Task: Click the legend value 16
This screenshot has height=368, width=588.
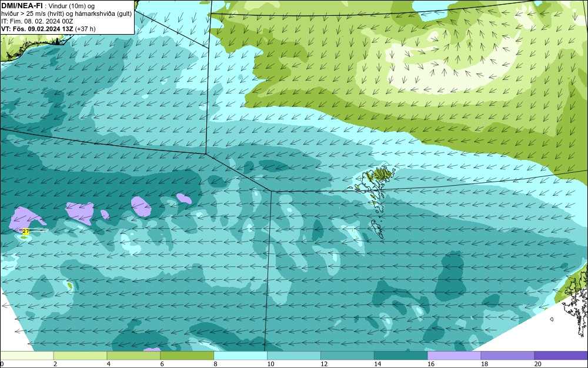Action: [431, 364]
